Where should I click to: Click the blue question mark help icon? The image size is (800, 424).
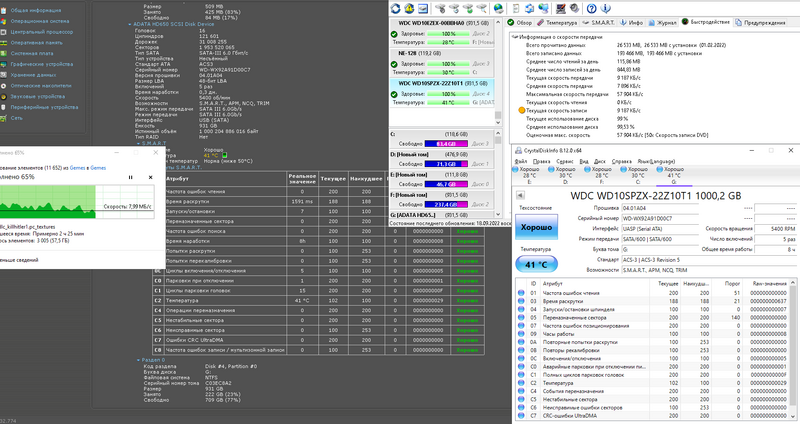coord(591,9)
